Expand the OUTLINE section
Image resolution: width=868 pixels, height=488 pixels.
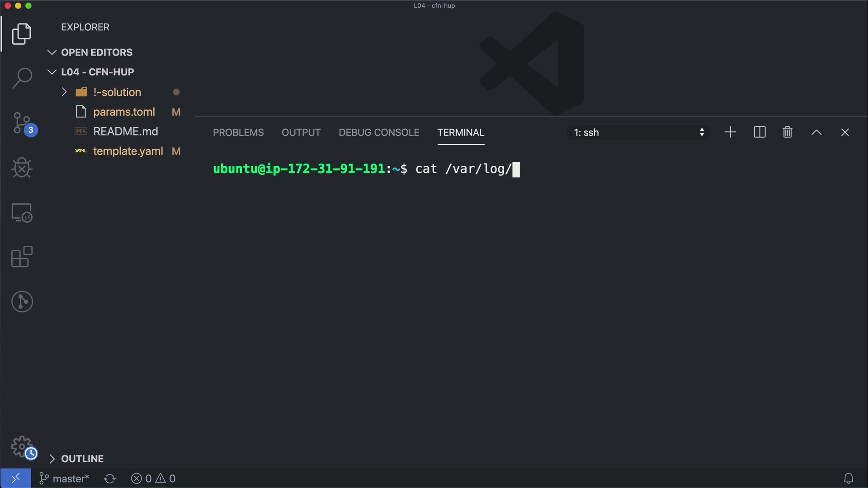(82, 459)
